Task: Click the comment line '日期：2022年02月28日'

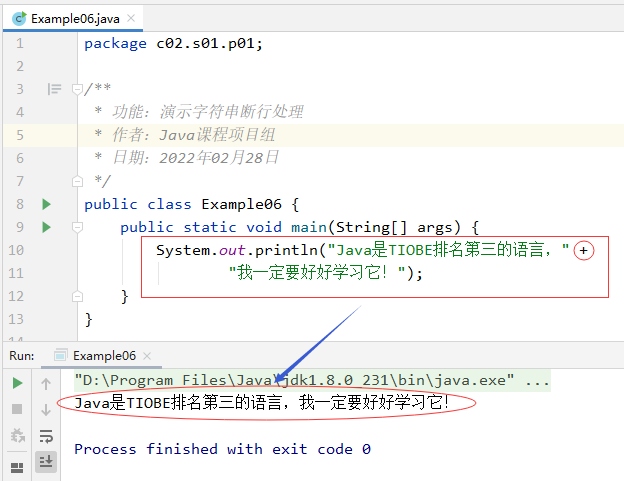Action: coord(195,158)
